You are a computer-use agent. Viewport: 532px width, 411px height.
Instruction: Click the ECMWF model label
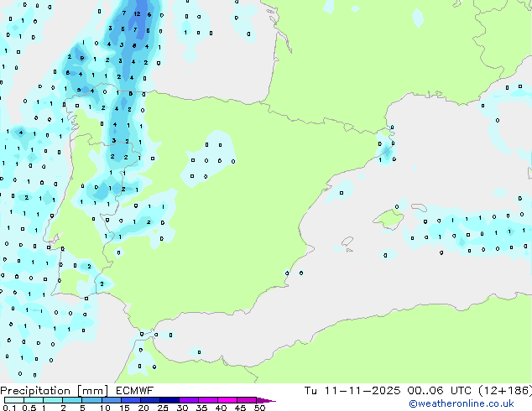135,391
